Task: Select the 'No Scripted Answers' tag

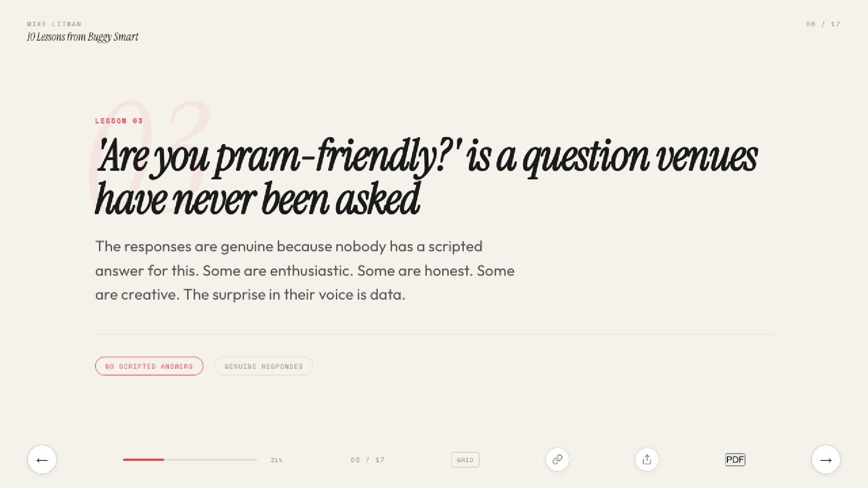Action: click(x=149, y=366)
